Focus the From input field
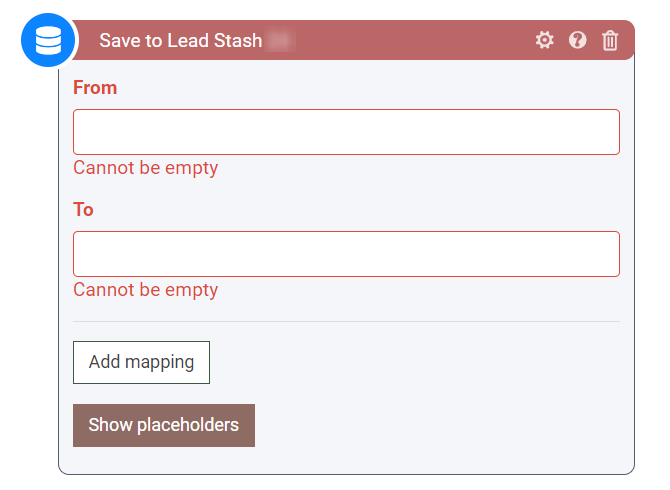The width and height of the screenshot is (670, 490). [x=346, y=132]
